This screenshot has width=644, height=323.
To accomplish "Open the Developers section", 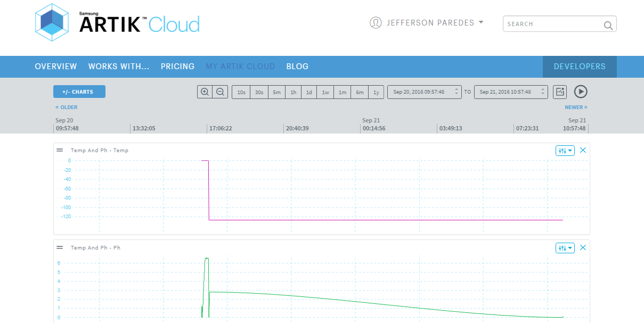I will (x=580, y=66).
